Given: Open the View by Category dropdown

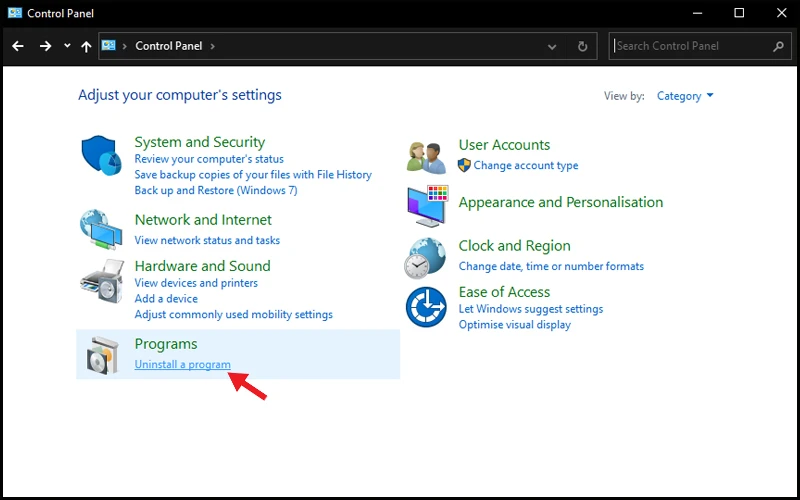Looking at the screenshot, I should coord(685,96).
